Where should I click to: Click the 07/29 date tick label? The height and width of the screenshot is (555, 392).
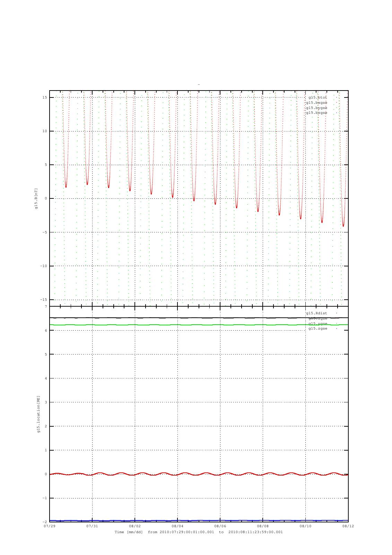[x=50, y=526]
